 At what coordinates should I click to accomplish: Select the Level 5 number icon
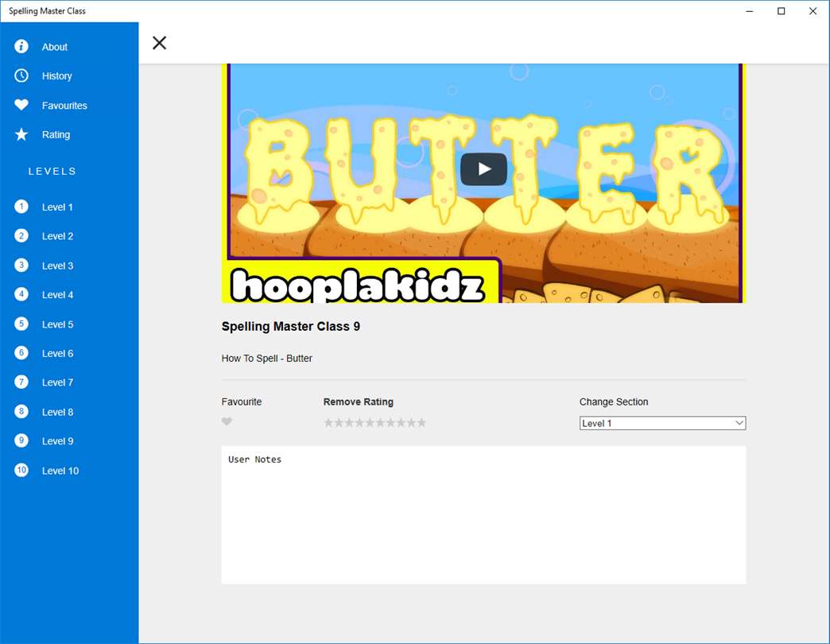point(21,324)
